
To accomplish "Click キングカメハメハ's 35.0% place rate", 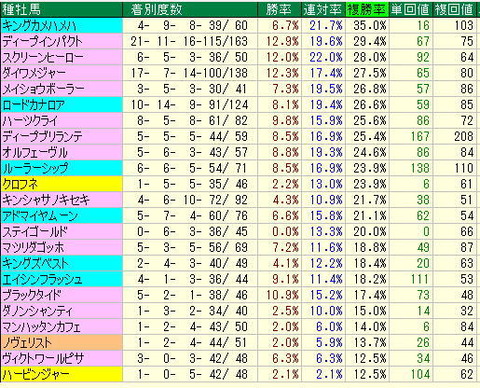I will 370,26.
